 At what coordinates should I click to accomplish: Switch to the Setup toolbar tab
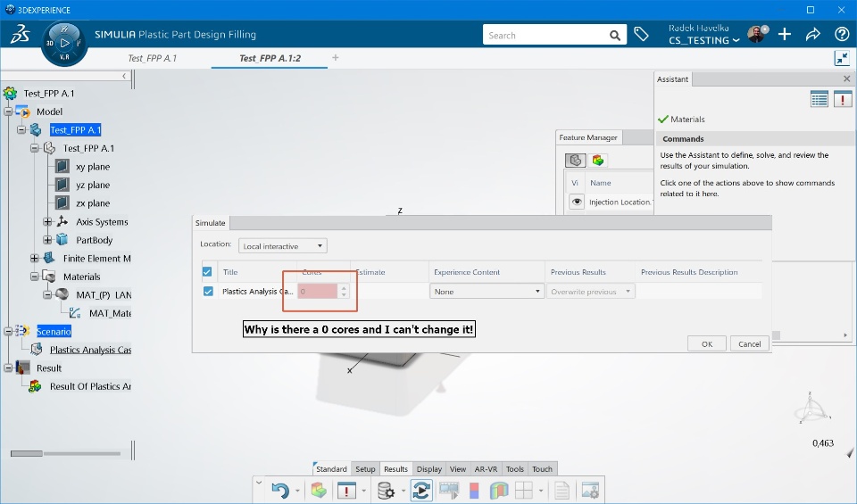coord(365,469)
